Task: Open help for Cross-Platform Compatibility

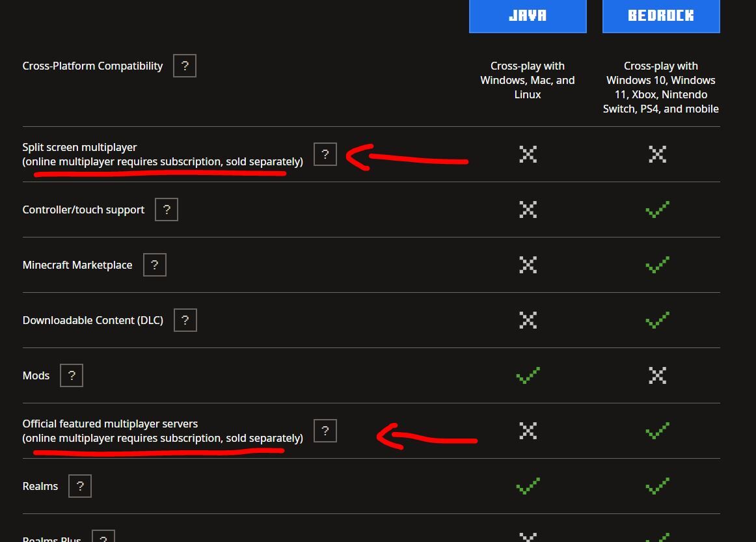Action: coord(185,66)
